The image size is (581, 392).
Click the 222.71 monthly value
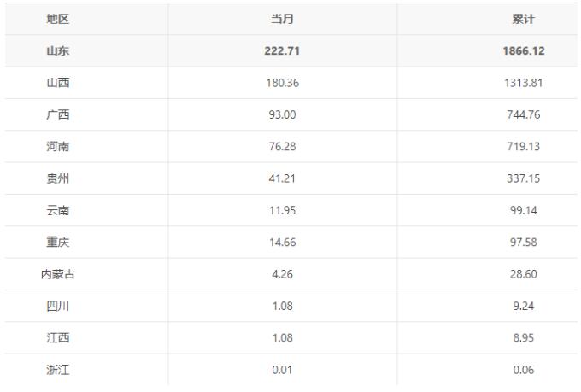point(282,50)
